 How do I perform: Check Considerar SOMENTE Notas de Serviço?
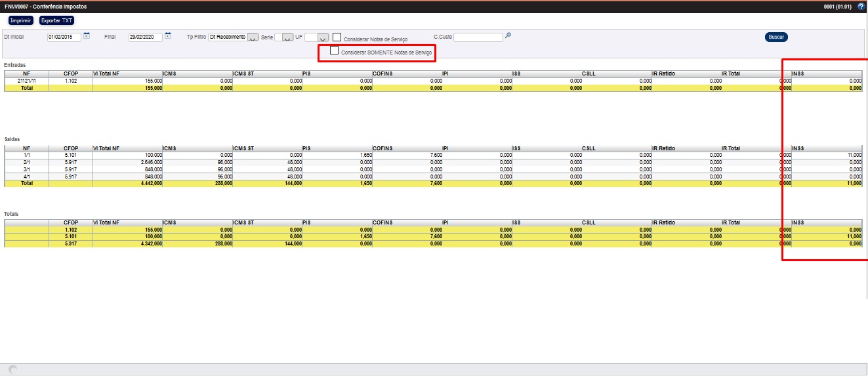tap(334, 51)
